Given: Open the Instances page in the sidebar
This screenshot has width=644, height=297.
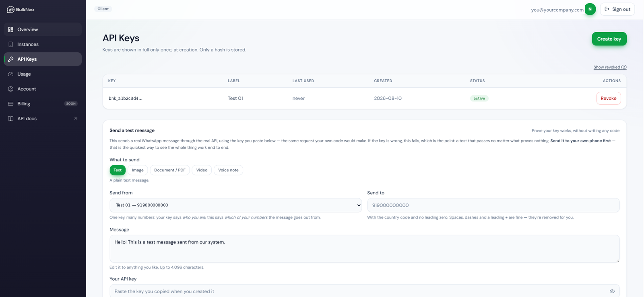Looking at the screenshot, I should [x=43, y=44].
